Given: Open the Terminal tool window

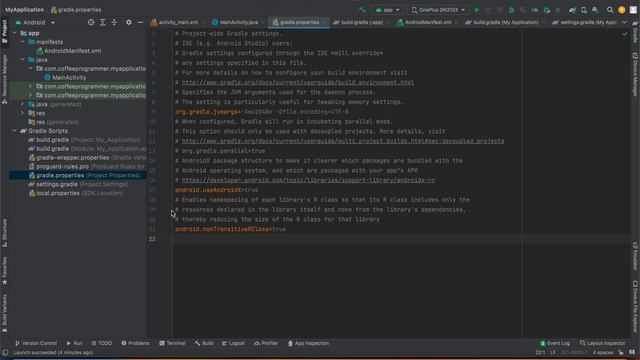Looking at the screenshot, I should coord(172,343).
